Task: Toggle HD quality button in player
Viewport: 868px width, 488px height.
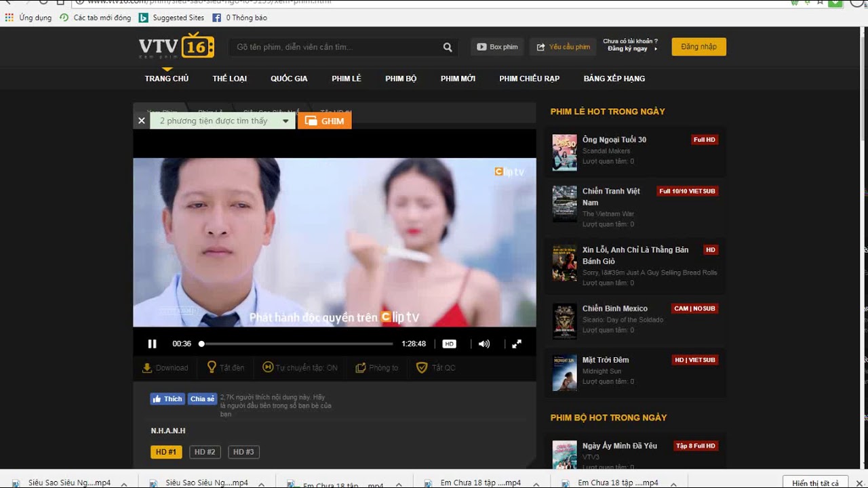Action: [x=449, y=344]
